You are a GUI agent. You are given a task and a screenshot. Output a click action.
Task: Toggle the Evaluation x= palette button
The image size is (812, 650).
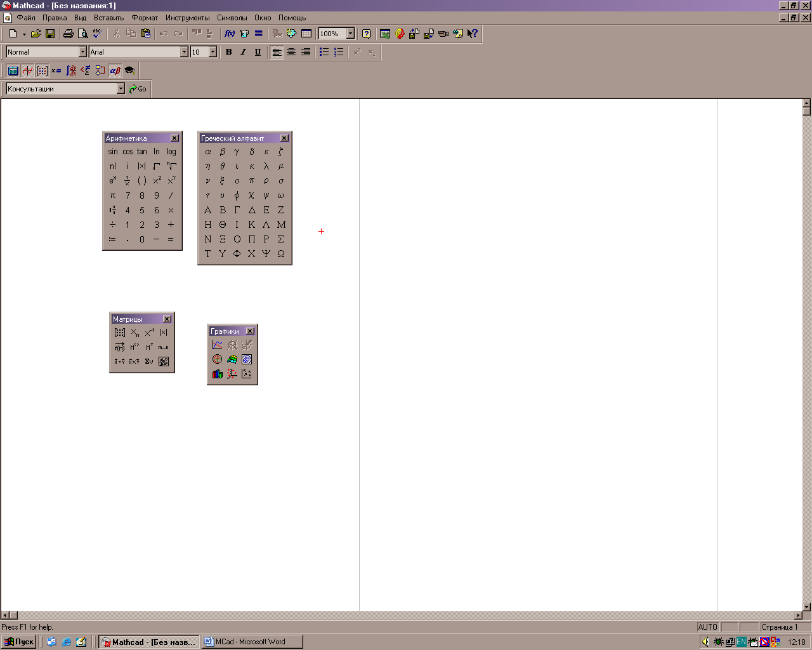56,70
